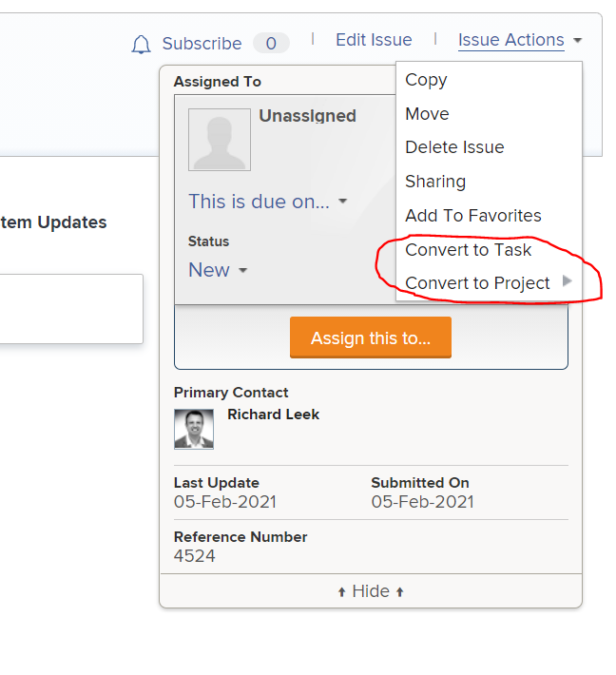616x675 pixels.
Task: Select Delete Issue menu entry
Action: click(454, 147)
